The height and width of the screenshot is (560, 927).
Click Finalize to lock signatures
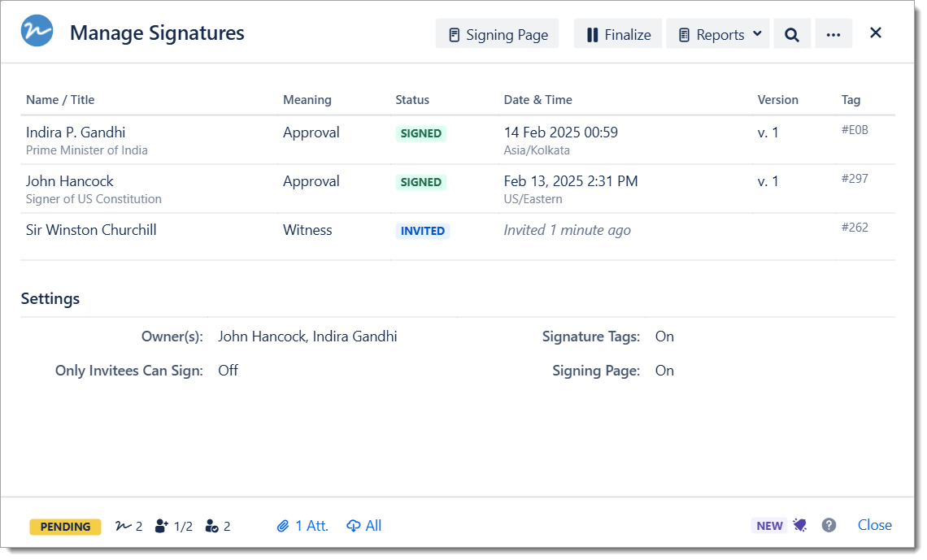coord(618,34)
